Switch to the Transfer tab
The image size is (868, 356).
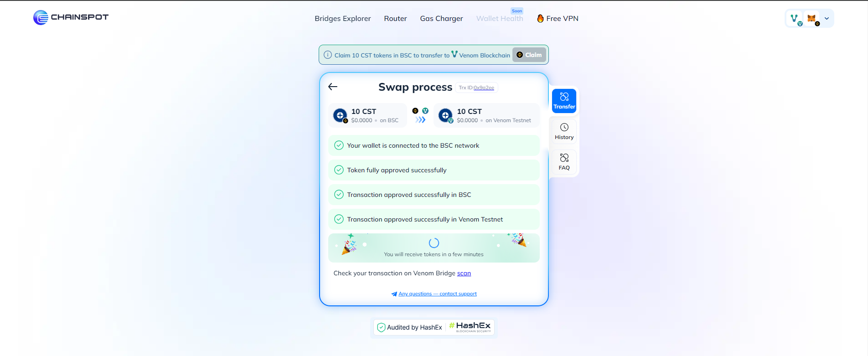tap(564, 101)
